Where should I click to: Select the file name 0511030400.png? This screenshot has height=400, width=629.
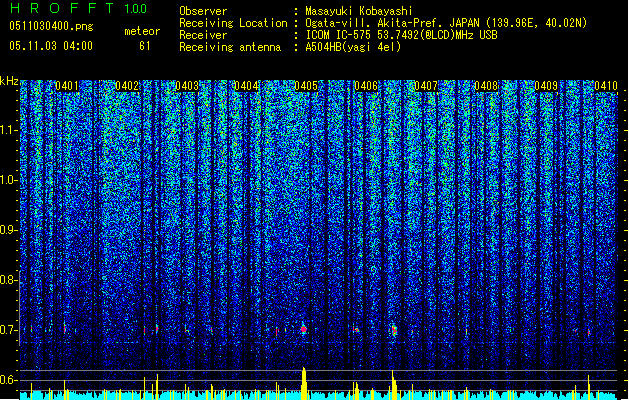click(x=51, y=26)
